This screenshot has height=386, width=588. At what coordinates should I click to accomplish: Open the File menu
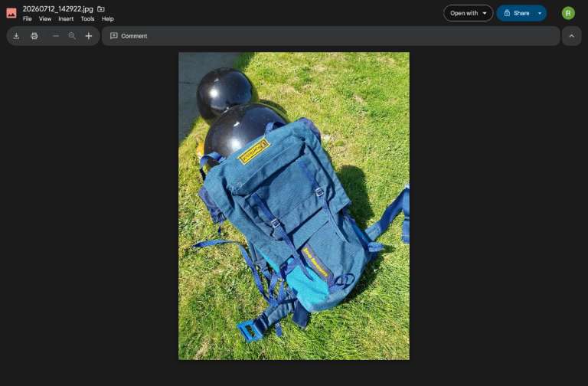coord(27,18)
